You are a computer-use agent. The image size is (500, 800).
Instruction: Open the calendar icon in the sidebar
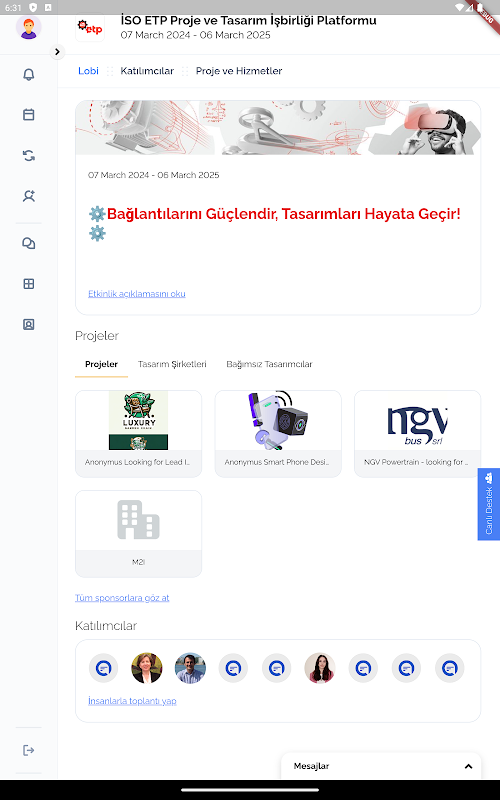coord(29,114)
